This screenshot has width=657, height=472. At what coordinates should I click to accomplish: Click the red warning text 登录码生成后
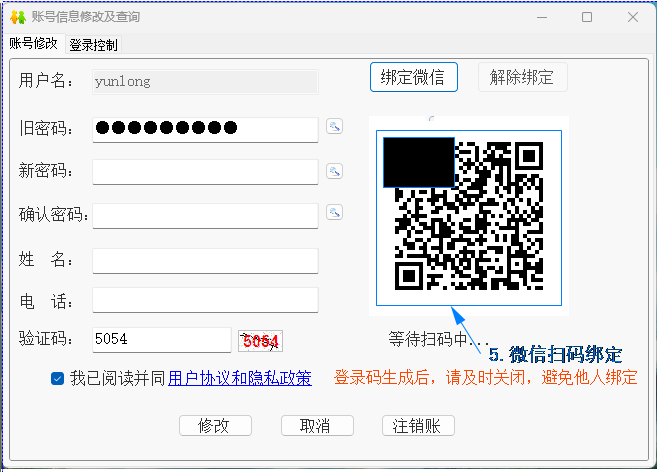[x=485, y=378]
